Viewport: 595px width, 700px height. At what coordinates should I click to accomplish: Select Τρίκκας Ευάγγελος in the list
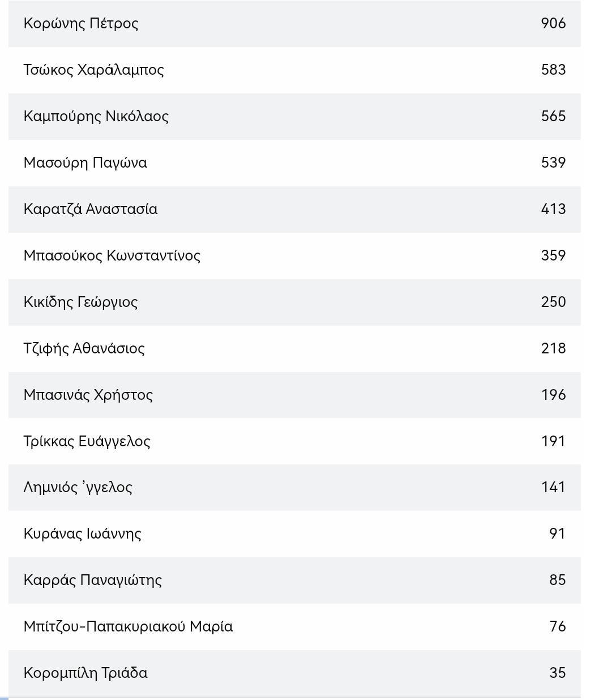pyautogui.click(x=87, y=441)
